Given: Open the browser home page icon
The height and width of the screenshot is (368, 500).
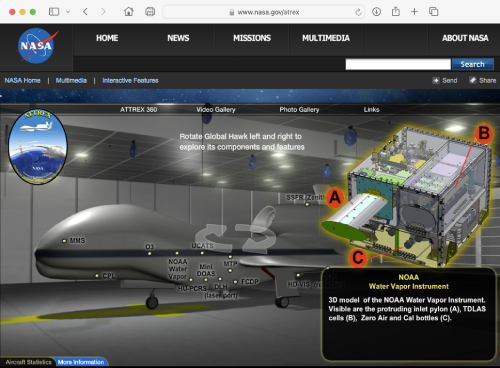Looking at the screenshot, I should 129,12.
